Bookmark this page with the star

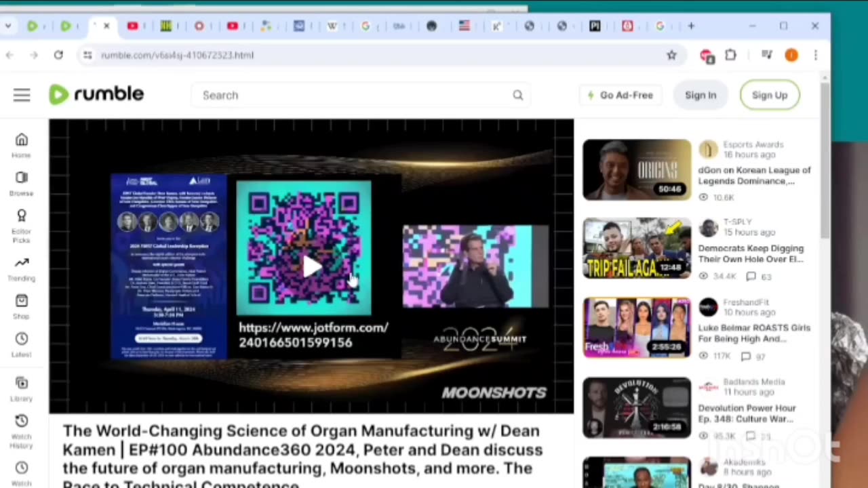671,55
